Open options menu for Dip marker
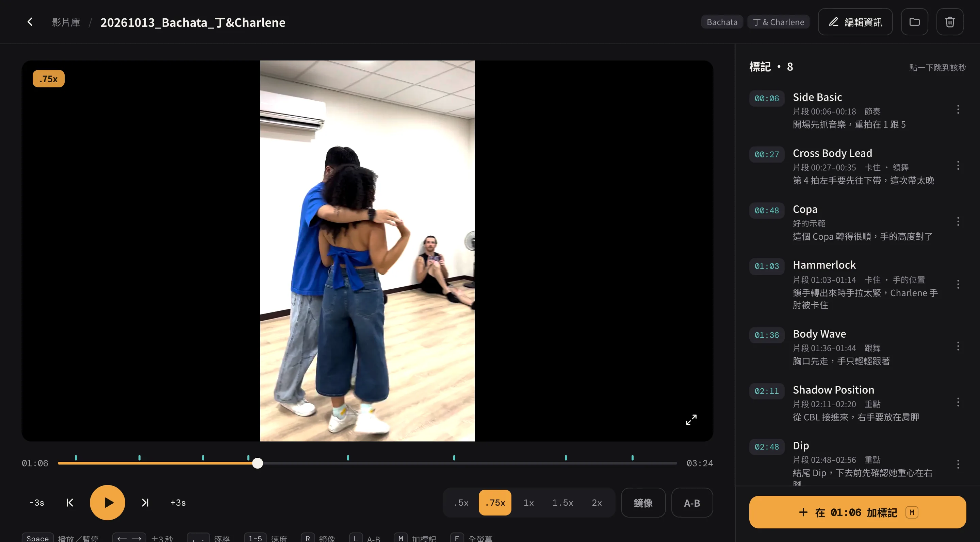Image resolution: width=980 pixels, height=542 pixels. coord(958,464)
